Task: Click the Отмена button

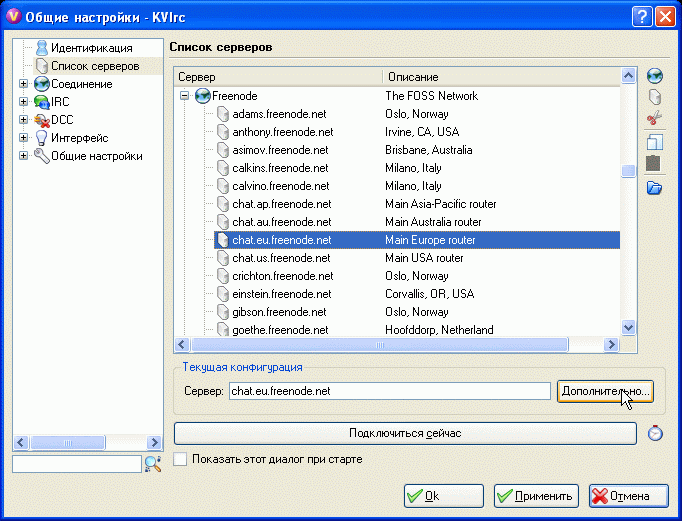Action: [x=629, y=496]
